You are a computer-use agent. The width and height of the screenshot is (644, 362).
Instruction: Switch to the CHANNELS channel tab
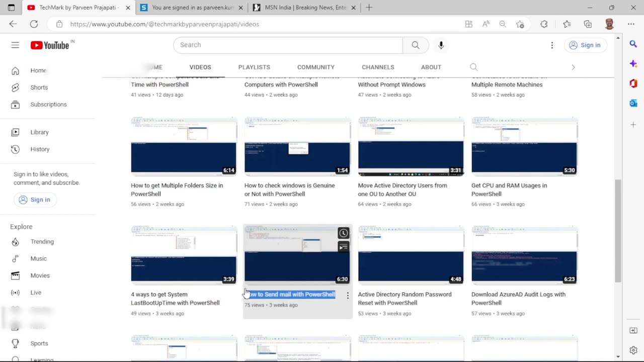coord(378,67)
